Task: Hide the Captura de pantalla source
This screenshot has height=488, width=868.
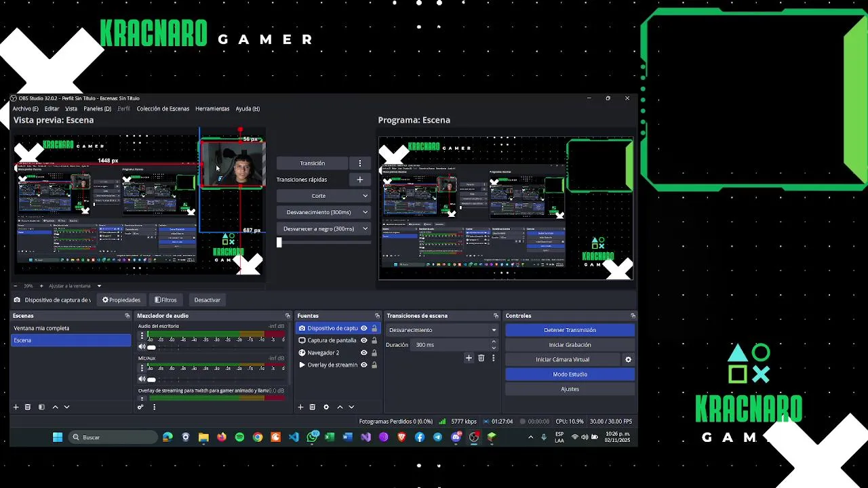Action: tap(364, 340)
